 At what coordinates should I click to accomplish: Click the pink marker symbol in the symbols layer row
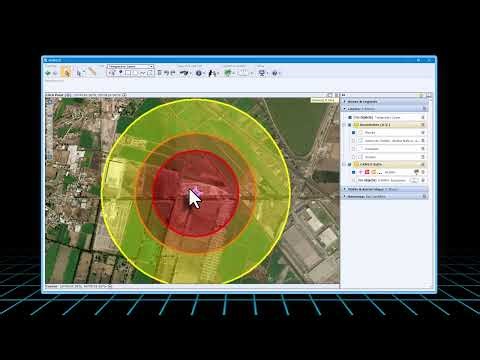click(x=361, y=172)
